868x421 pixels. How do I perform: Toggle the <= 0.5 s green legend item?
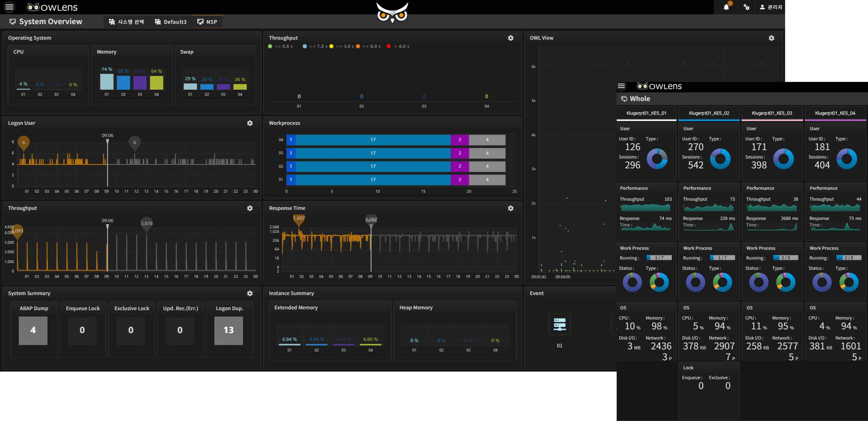pos(280,47)
